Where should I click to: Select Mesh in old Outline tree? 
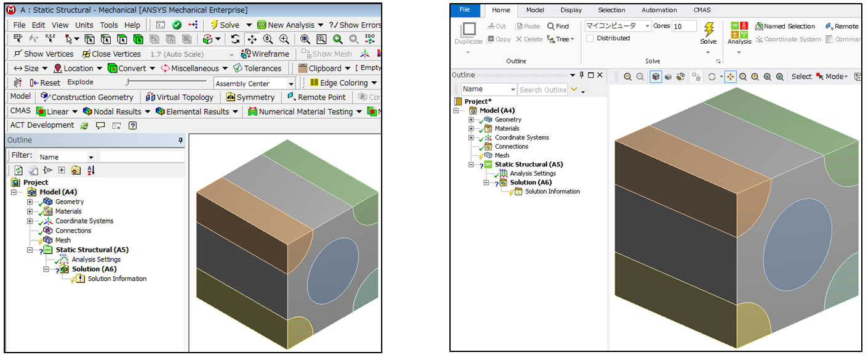(x=63, y=240)
